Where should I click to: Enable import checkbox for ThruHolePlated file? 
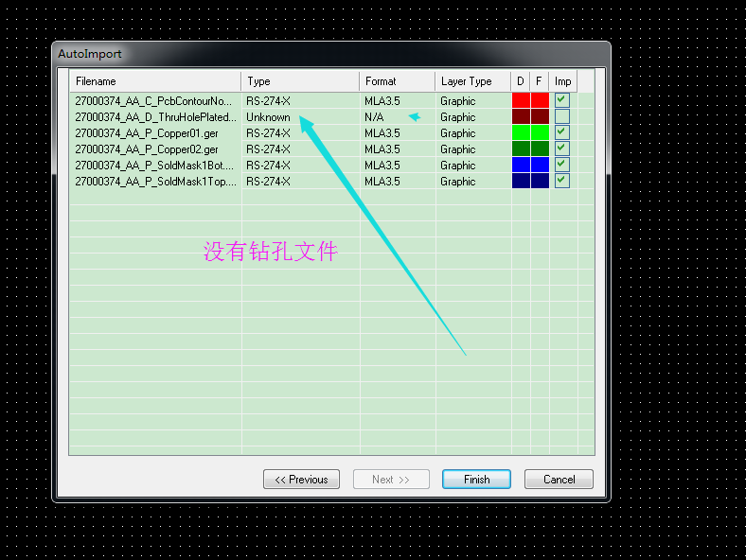(562, 116)
